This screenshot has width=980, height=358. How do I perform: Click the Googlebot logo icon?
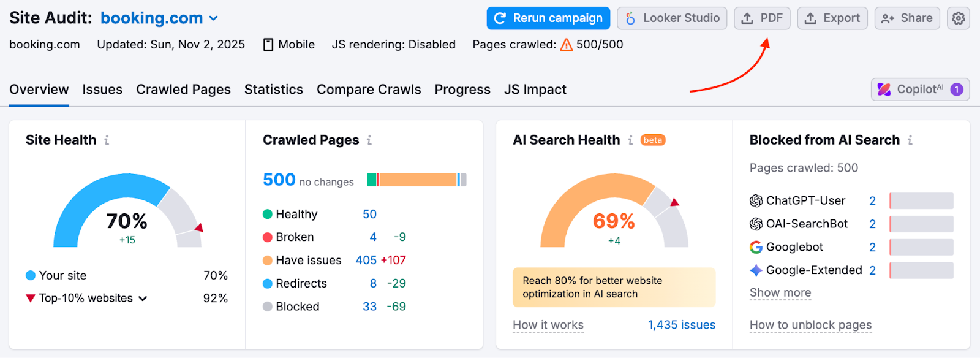(x=756, y=247)
